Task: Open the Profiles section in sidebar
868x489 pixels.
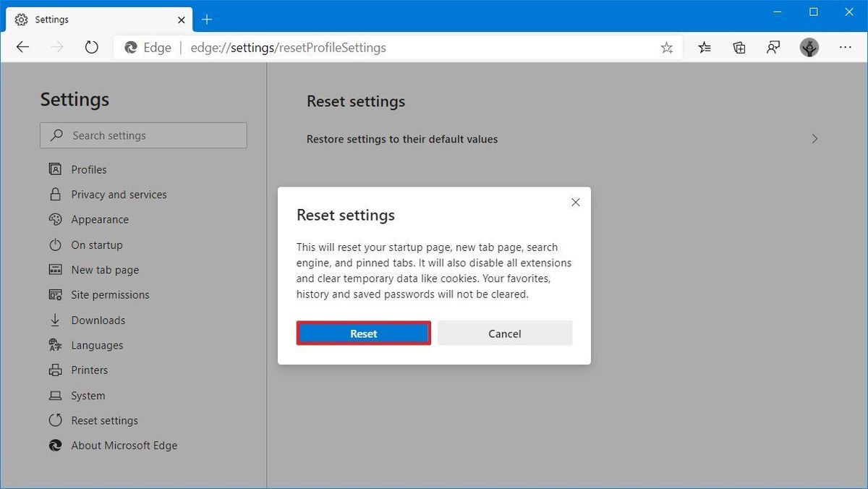Action: [88, 169]
